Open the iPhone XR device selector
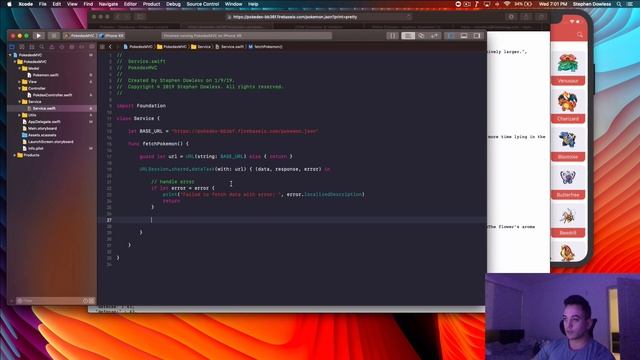Screen dimensions: 640x360 (112, 36)
